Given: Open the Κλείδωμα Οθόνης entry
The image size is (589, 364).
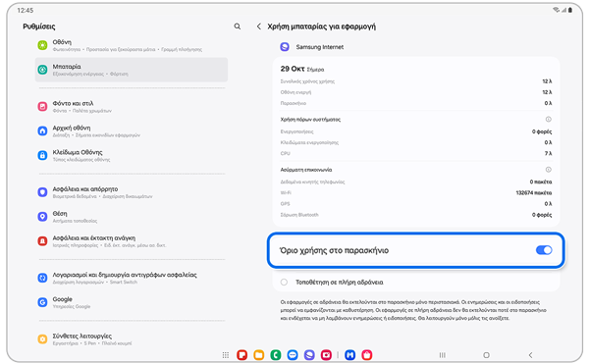Looking at the screenshot, I should tap(132, 155).
